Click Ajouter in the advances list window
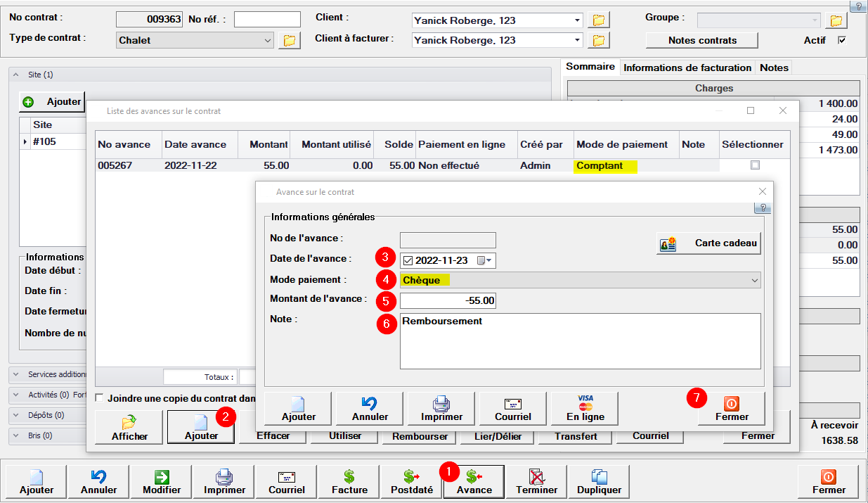The image size is (868, 503). point(200,428)
